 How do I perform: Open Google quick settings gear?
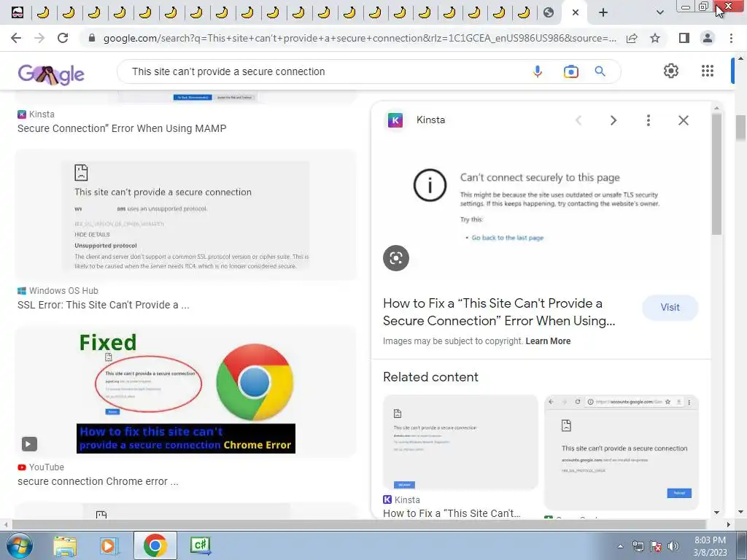[671, 71]
